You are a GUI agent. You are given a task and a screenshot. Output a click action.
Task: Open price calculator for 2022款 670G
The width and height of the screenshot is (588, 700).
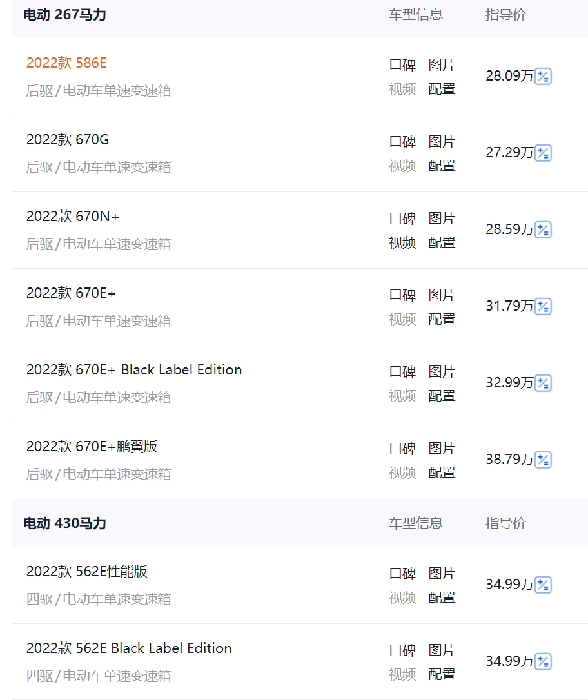coord(543,153)
